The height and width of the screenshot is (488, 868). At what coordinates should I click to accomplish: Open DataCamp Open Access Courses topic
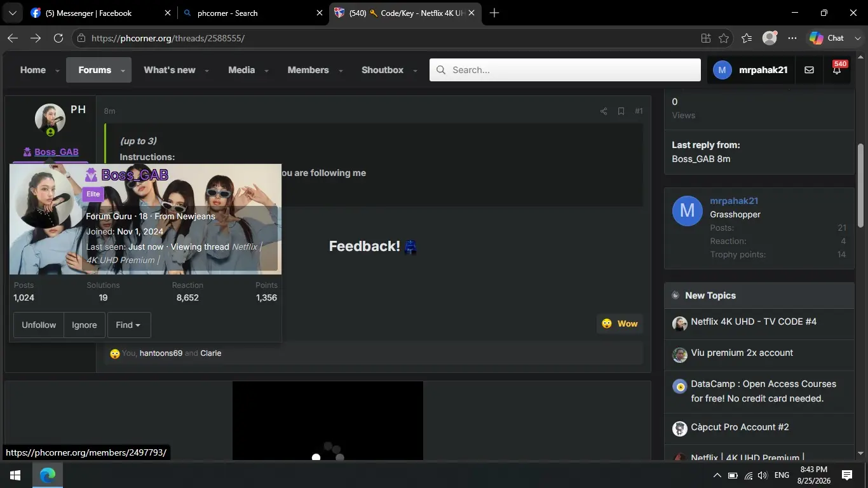point(764,391)
